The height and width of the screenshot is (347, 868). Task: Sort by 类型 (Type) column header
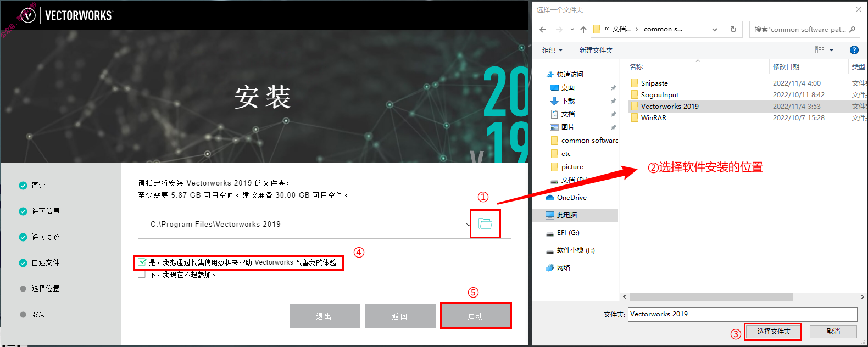[x=858, y=66]
